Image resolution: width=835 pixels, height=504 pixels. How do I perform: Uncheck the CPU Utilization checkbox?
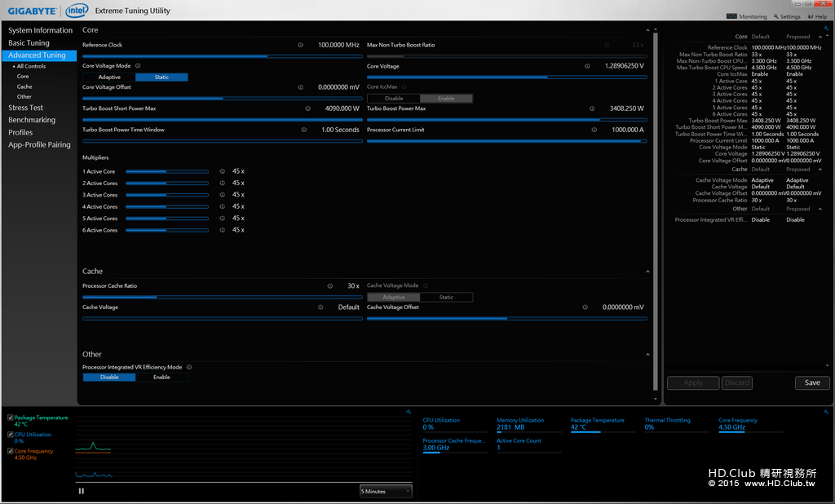tap(10, 435)
